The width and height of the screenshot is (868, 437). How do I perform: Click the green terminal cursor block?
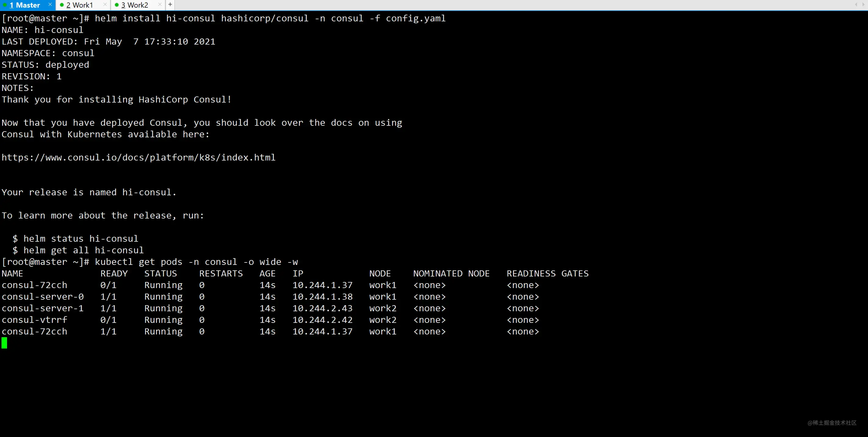(x=4, y=343)
